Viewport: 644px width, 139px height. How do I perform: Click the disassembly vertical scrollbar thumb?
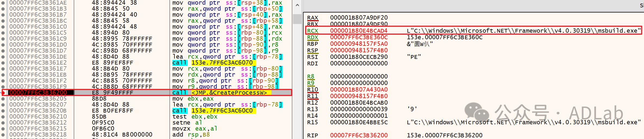tap(297, 19)
